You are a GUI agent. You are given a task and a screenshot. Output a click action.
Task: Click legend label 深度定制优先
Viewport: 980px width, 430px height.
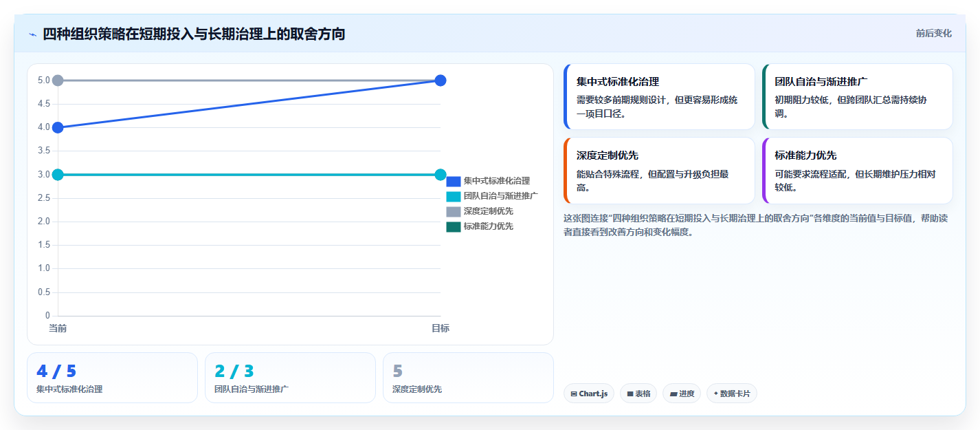(489, 211)
